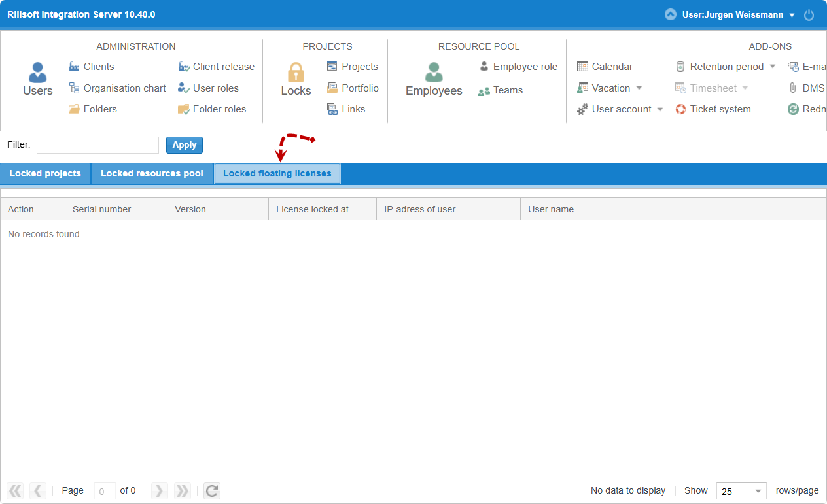Image resolution: width=827 pixels, height=504 pixels.
Task: Open Client release icon
Action: pos(183,67)
